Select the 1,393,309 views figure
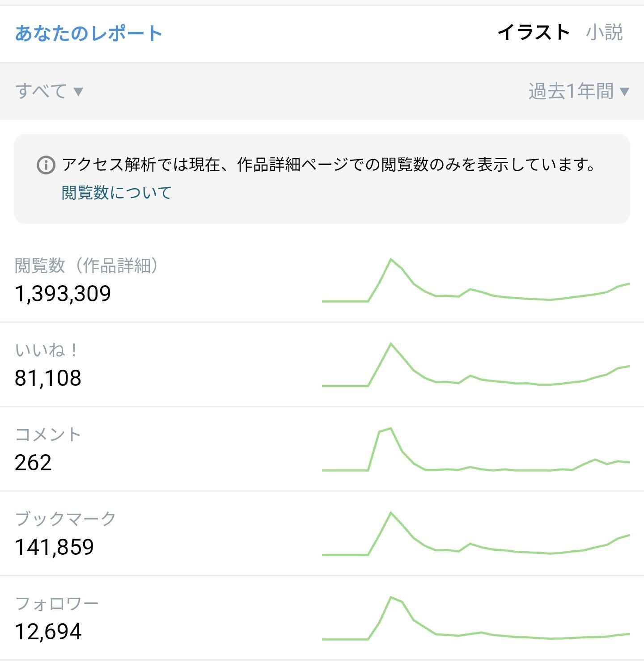644x667 pixels. point(63,294)
